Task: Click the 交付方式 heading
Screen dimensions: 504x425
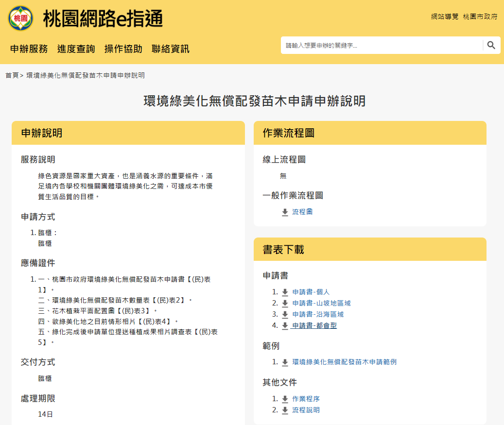Action: [x=38, y=362]
